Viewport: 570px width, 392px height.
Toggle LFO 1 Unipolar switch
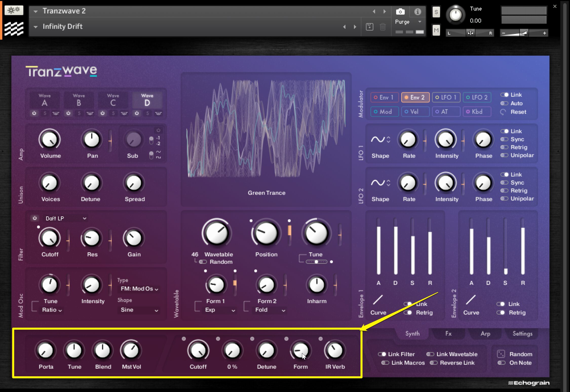tap(504, 155)
